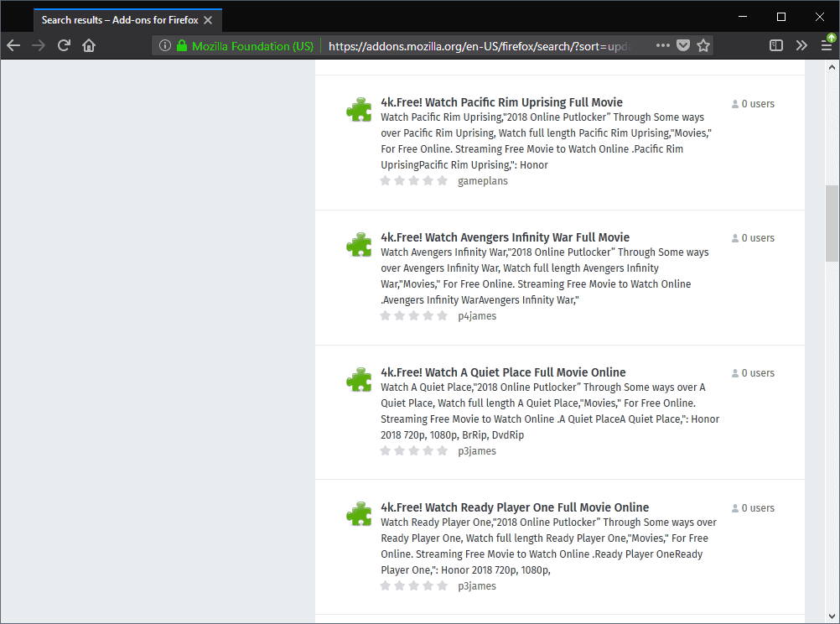
Task: Click the Pacific Rim Uprising add-on title
Action: (x=501, y=101)
